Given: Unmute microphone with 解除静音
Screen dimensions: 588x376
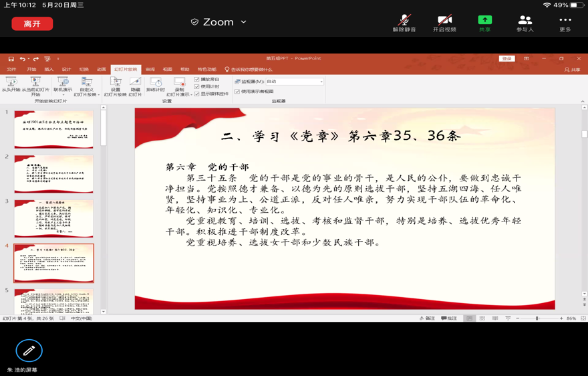Looking at the screenshot, I should tap(404, 20).
